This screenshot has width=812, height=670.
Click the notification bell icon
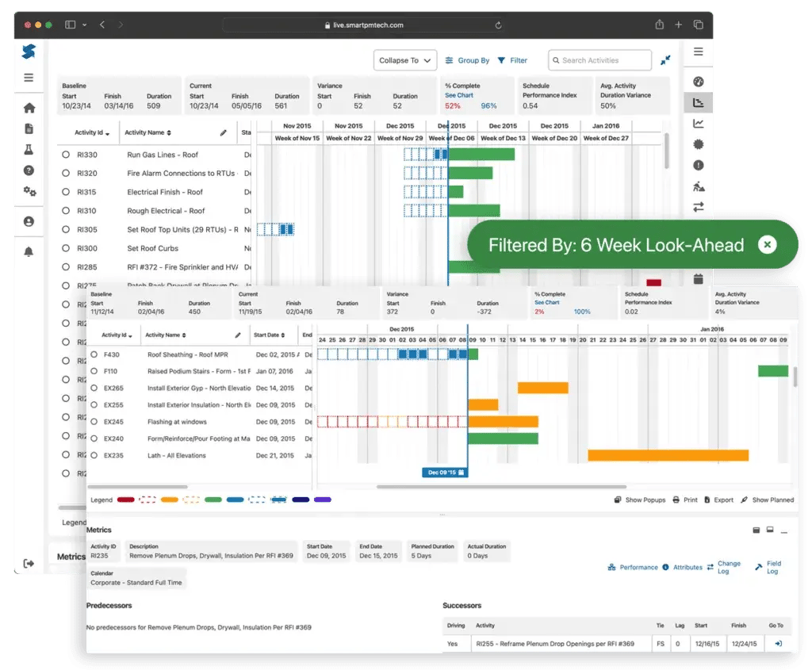click(29, 251)
